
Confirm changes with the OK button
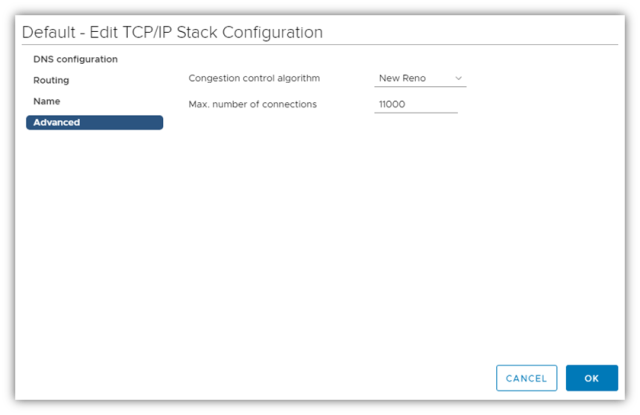point(591,378)
